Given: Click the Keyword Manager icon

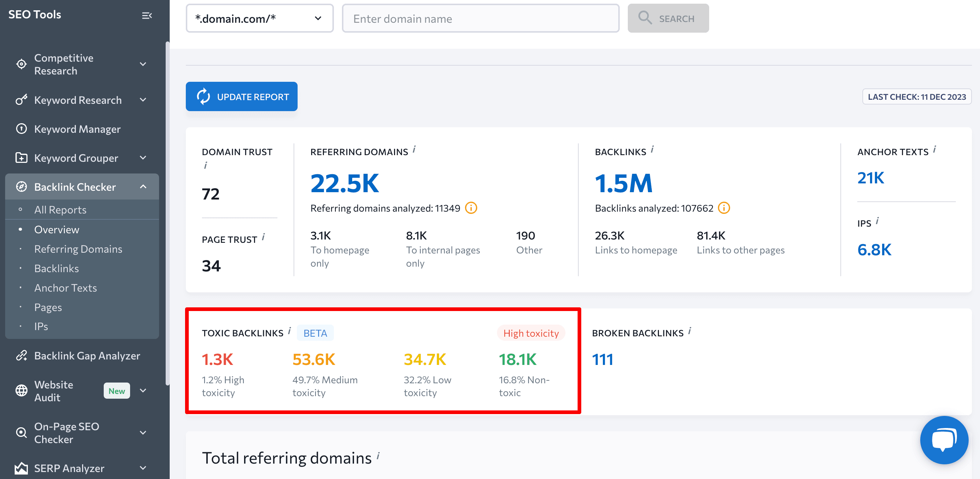Looking at the screenshot, I should [21, 129].
